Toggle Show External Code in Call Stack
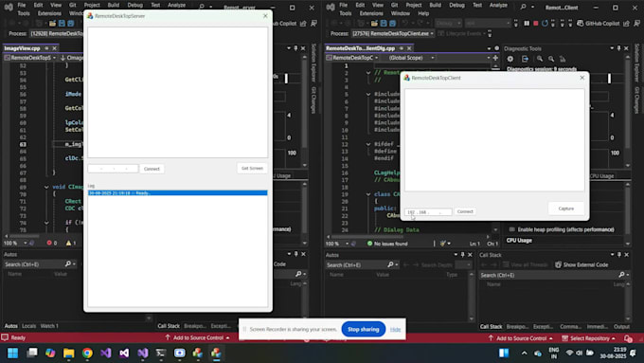 click(x=581, y=264)
